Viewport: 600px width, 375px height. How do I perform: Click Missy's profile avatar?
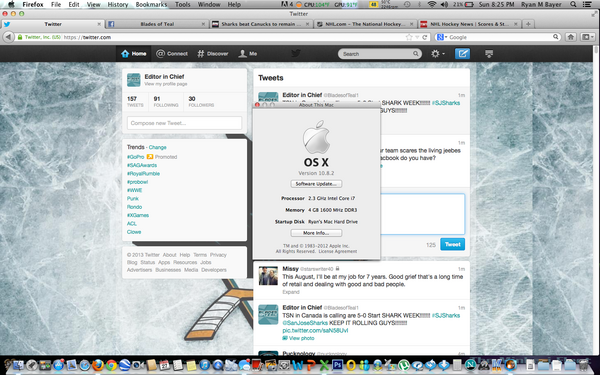[268, 276]
